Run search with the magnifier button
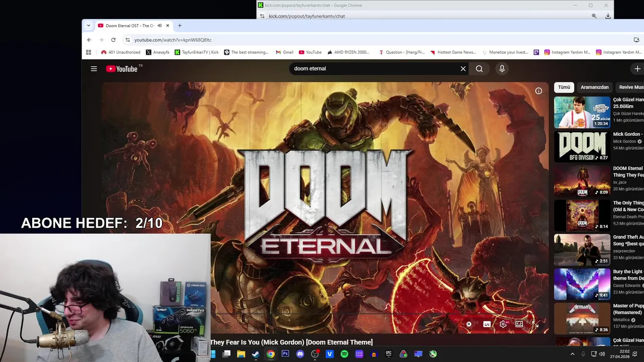 tap(479, 69)
